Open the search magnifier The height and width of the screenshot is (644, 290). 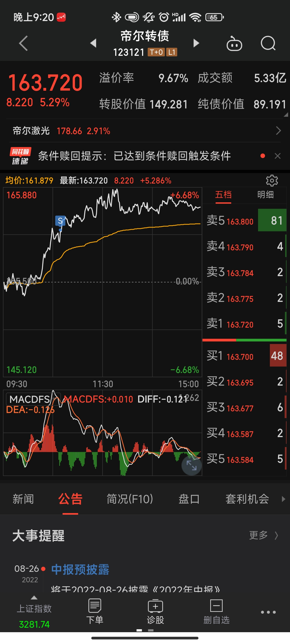pos(268,43)
